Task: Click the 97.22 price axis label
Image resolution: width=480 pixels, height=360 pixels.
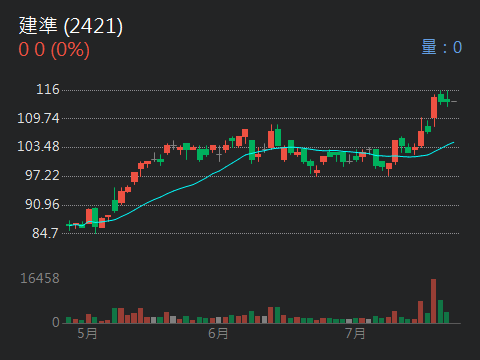Action: point(42,176)
